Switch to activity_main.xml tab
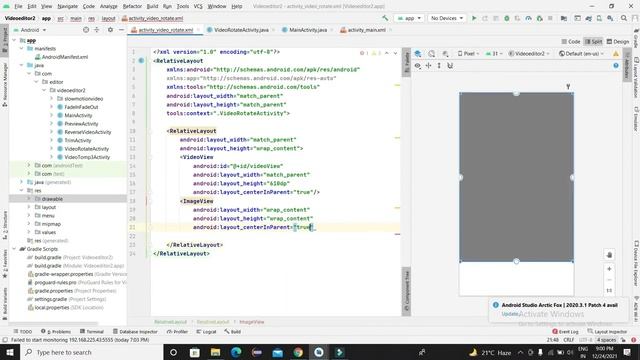640x360 pixels. 366,30
